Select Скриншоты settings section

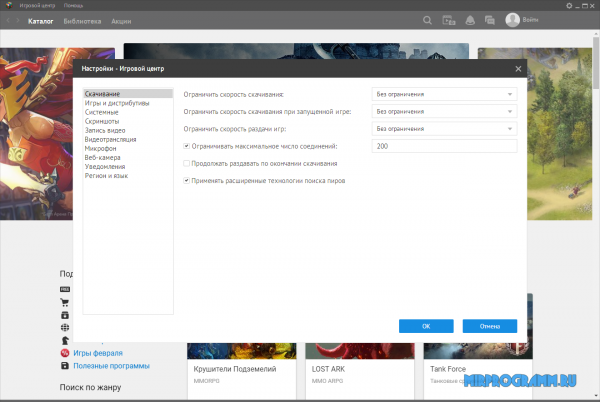[x=128, y=121]
